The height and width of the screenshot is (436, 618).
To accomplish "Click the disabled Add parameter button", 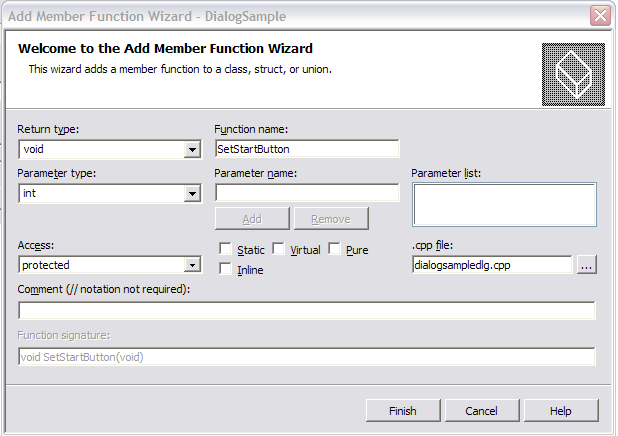I will (x=252, y=218).
